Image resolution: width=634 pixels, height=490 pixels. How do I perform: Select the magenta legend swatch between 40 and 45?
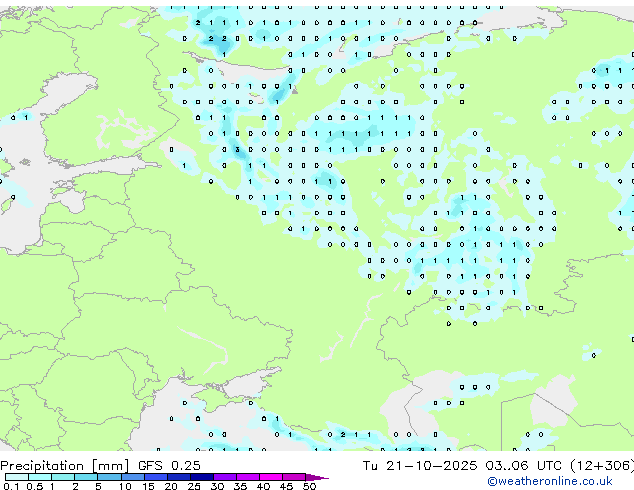[271, 477]
